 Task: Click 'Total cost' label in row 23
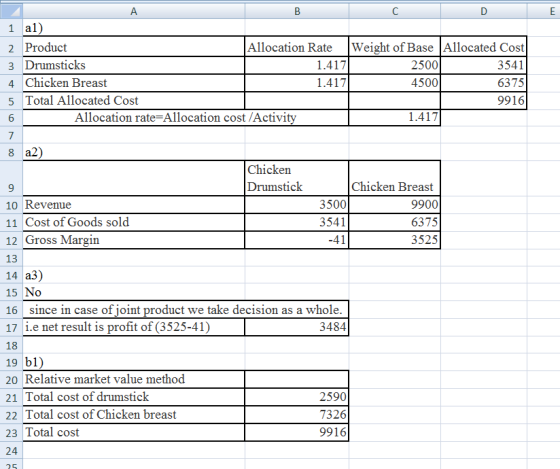[x=134, y=432]
